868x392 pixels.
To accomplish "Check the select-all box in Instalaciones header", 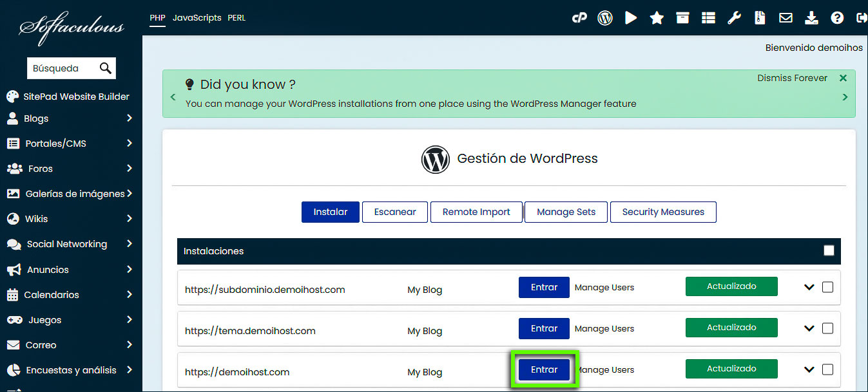I will (x=829, y=250).
